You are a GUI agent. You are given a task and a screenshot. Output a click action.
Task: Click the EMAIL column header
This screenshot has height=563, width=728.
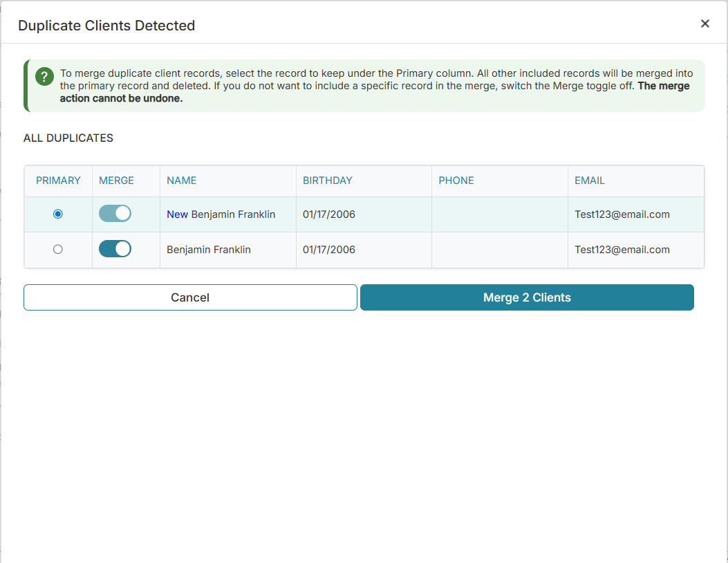[590, 181]
